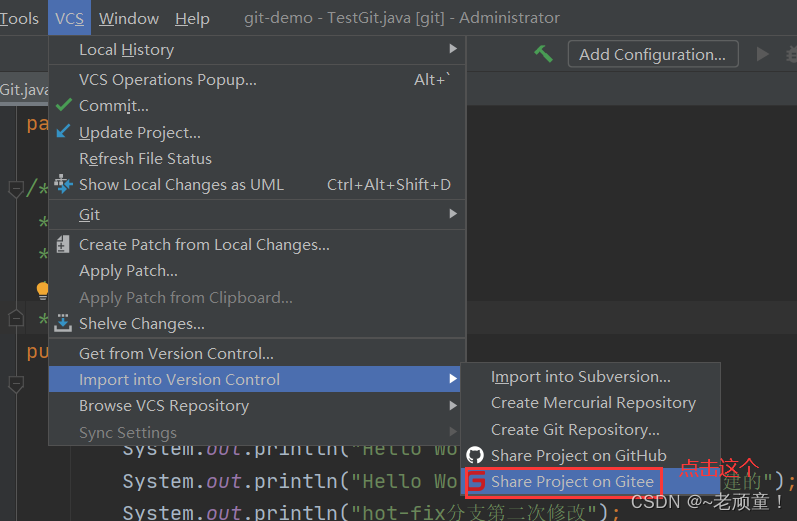Select Get from Version Control...
The height and width of the screenshot is (521, 797).
(257, 353)
